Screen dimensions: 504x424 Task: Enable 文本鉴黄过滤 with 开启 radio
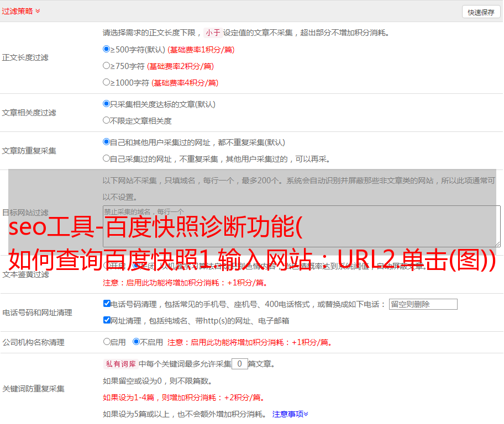point(107,266)
